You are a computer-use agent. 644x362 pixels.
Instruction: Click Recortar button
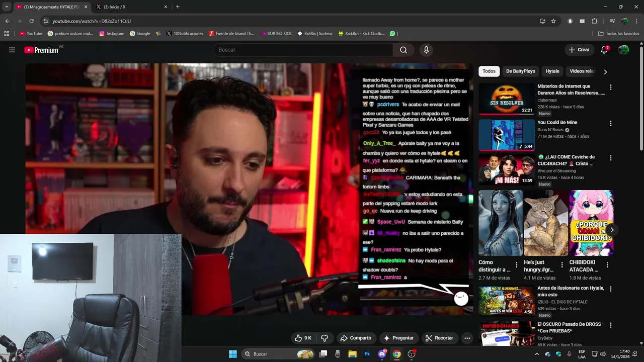(x=439, y=338)
